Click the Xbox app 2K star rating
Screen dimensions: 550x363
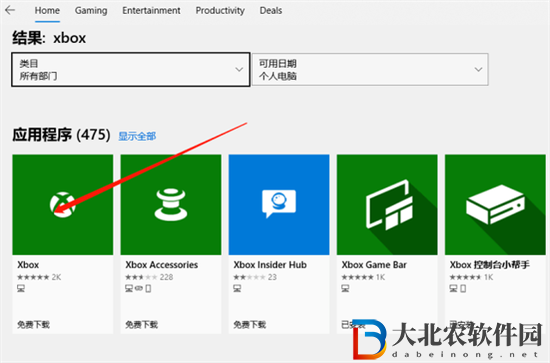click(39, 277)
